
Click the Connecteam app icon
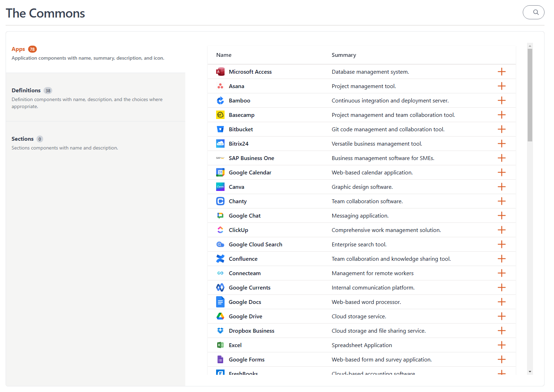220,273
